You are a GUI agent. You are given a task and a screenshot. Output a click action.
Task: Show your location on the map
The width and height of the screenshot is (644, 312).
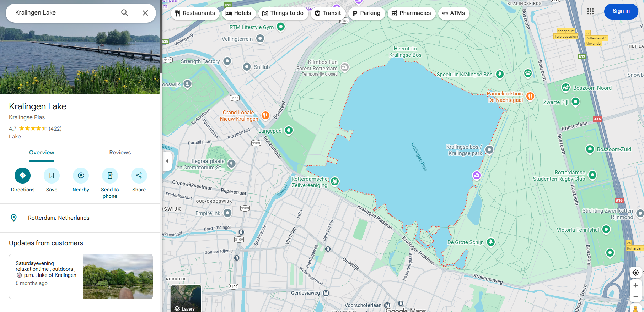635,273
